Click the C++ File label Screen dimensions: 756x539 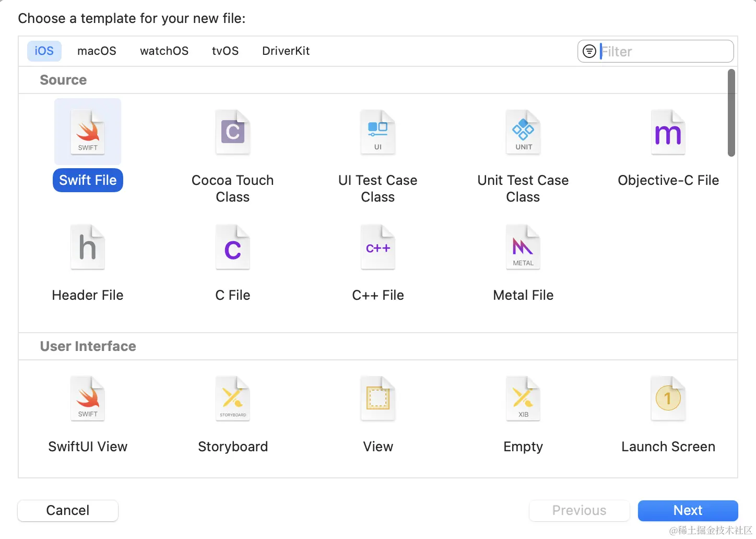(378, 295)
